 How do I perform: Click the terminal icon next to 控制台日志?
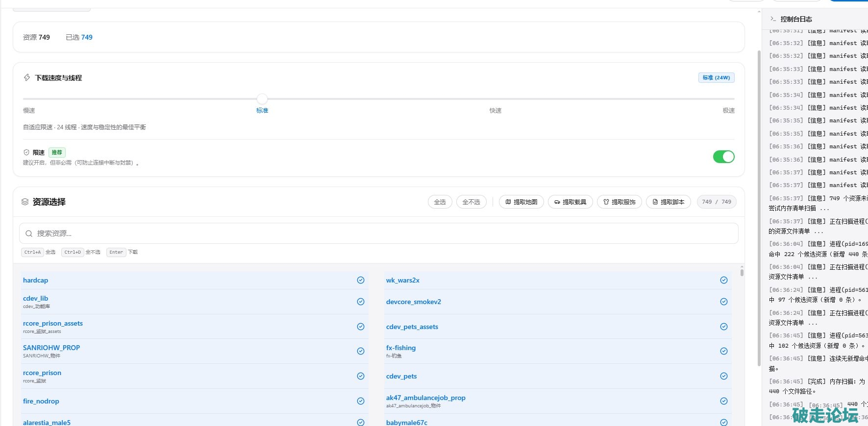coord(773,19)
